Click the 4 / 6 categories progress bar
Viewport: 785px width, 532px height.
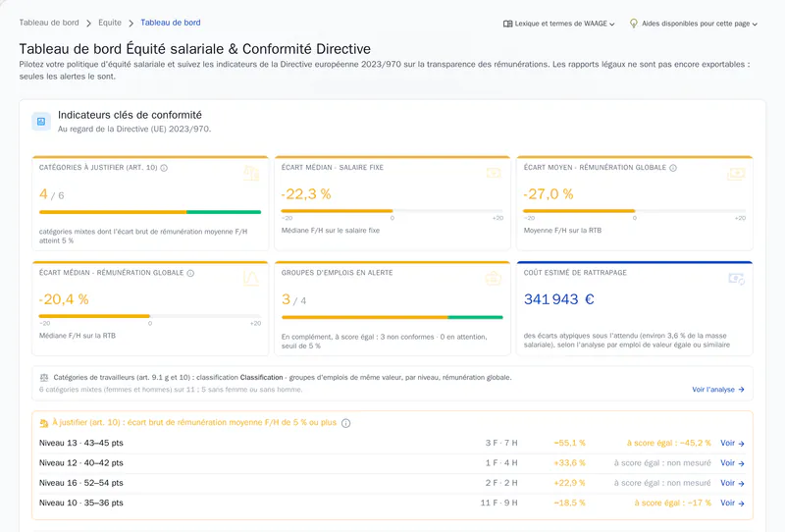click(150, 212)
